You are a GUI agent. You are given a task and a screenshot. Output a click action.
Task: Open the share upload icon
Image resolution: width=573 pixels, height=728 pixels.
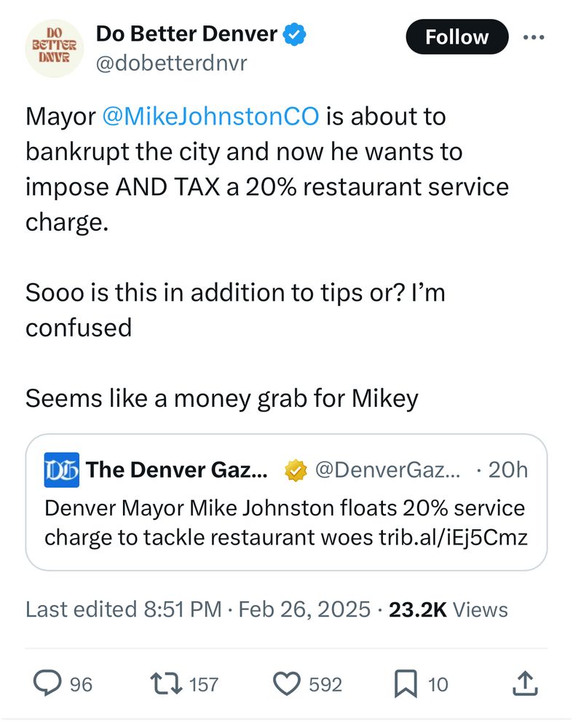(525, 684)
